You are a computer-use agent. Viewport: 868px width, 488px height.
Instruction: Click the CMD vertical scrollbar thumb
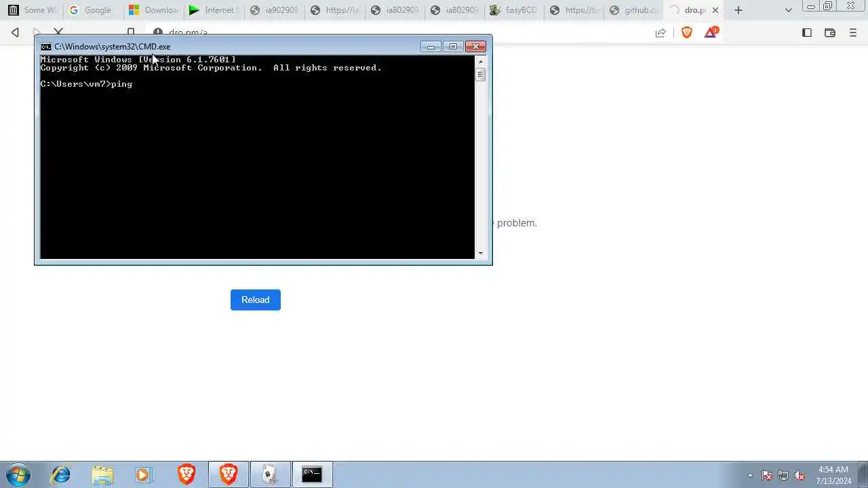(481, 75)
